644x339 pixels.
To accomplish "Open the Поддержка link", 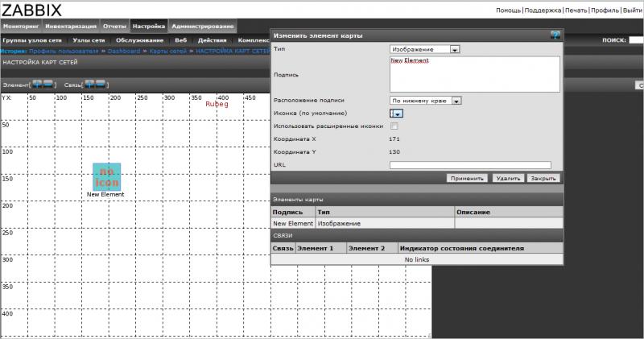I will (543, 10).
